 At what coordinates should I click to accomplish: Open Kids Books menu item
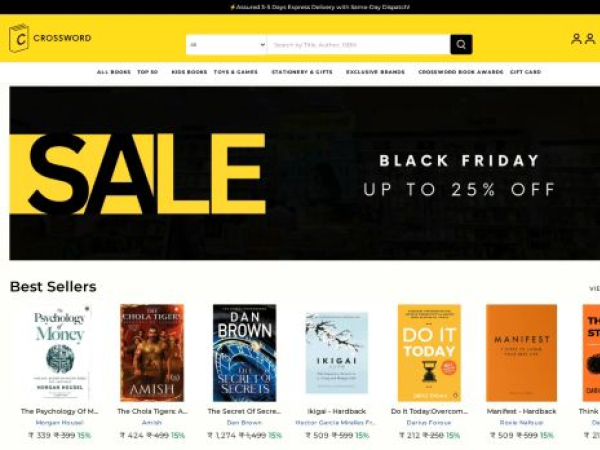[x=189, y=72]
